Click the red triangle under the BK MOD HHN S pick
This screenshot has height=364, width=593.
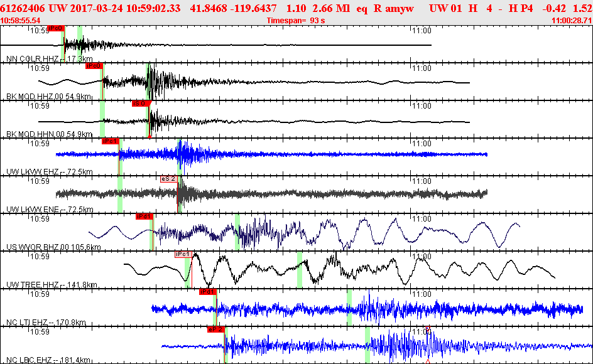click(x=150, y=136)
